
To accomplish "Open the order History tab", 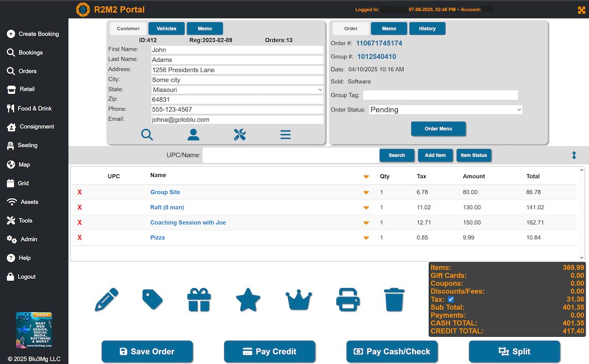I will pos(427,29).
